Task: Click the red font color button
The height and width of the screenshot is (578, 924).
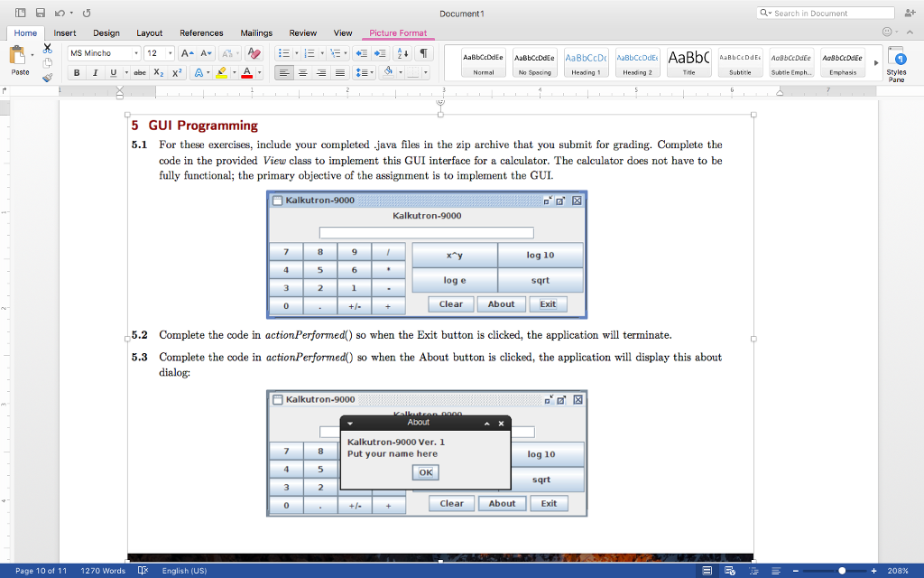Action: (247, 72)
